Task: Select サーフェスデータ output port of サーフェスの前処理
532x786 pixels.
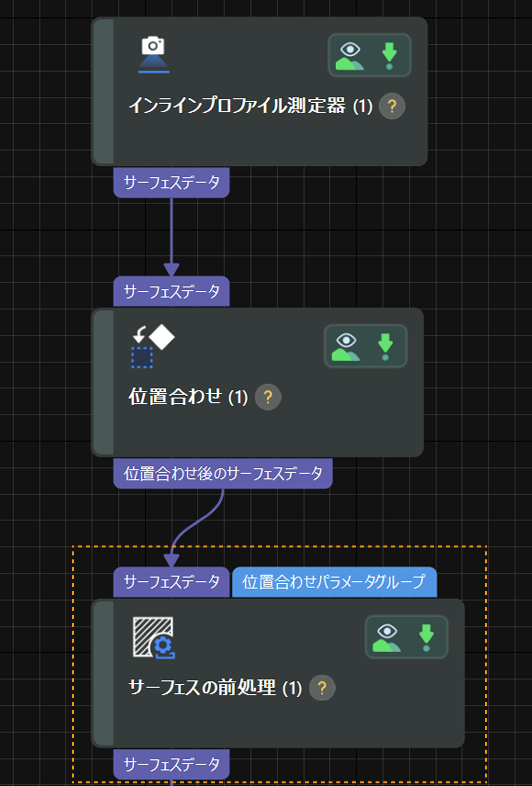Action: click(x=171, y=764)
